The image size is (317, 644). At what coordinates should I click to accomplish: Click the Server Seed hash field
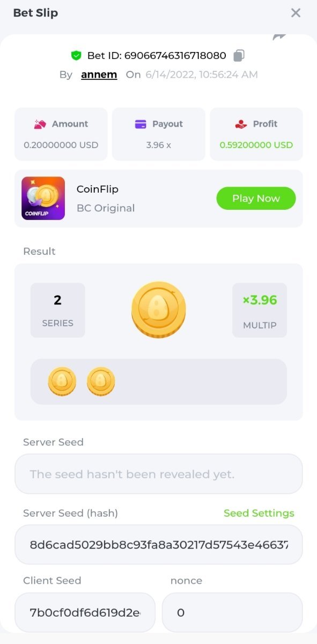159,545
